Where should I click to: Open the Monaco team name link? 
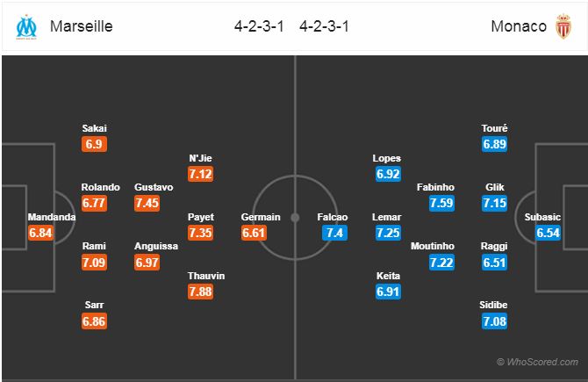[519, 26]
